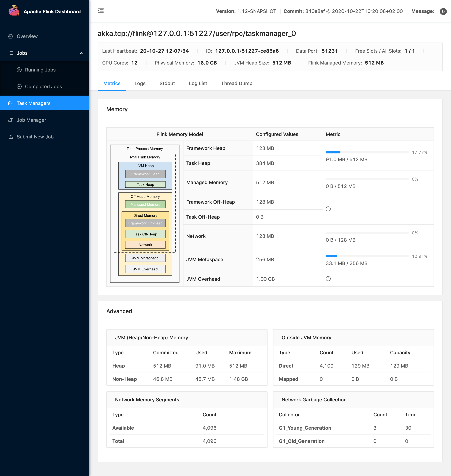Click the task manager ID '127.0.0.1:51227-ce85a6'
This screenshot has height=476, width=451.
247,51
